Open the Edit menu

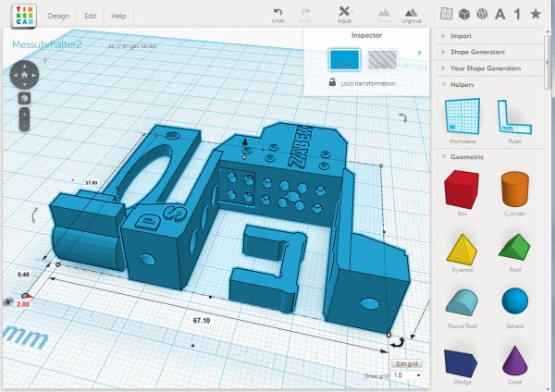pos(91,16)
